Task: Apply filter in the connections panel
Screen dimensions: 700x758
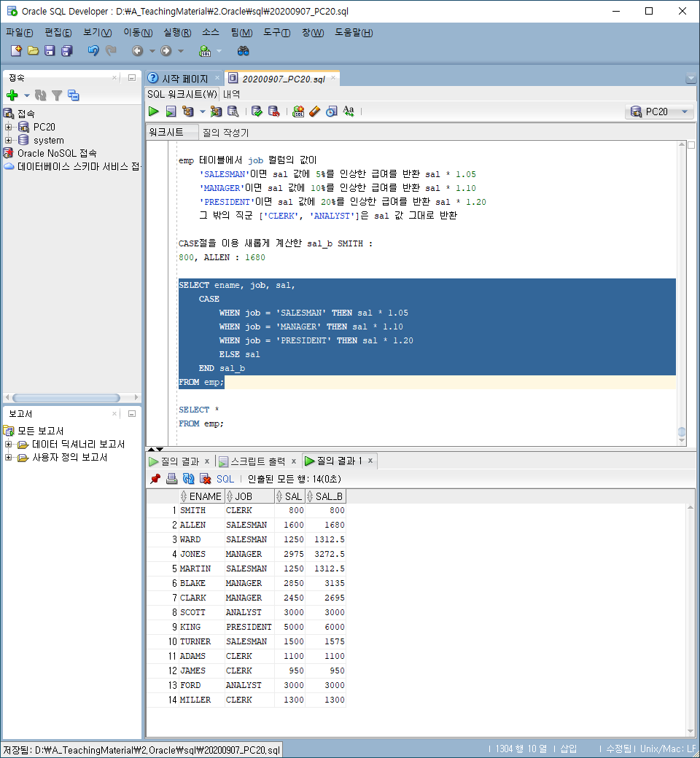Action: [x=57, y=95]
